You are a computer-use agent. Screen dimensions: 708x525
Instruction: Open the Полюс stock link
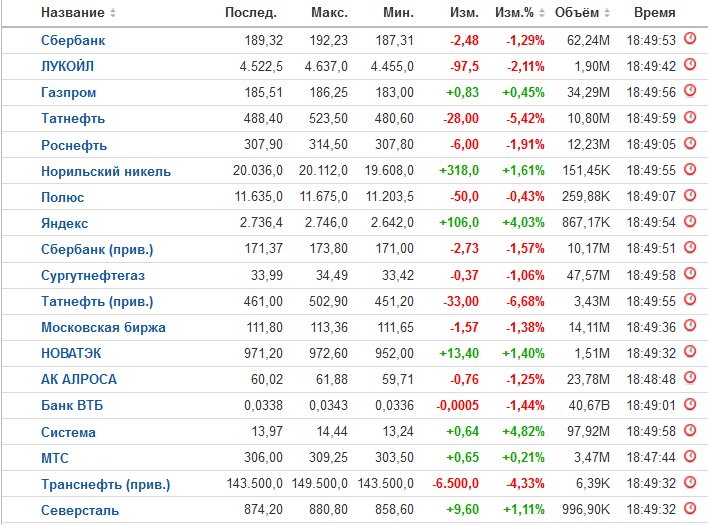[x=63, y=197]
